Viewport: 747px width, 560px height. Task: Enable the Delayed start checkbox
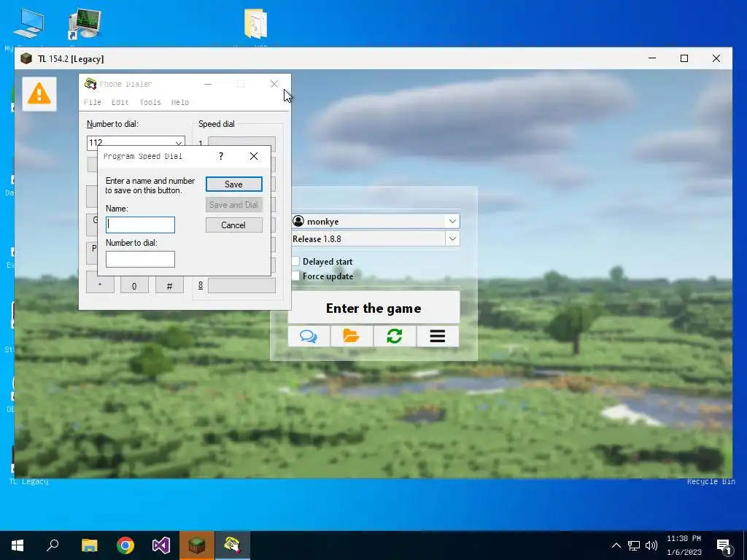(x=295, y=262)
